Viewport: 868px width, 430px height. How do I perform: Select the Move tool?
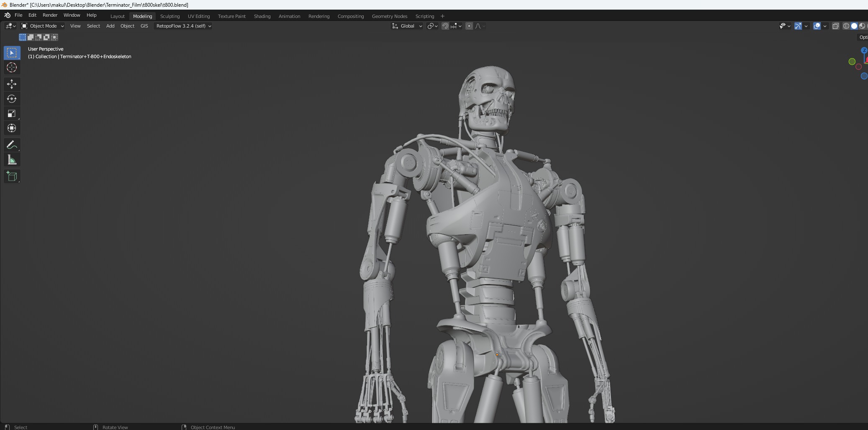[x=12, y=84]
